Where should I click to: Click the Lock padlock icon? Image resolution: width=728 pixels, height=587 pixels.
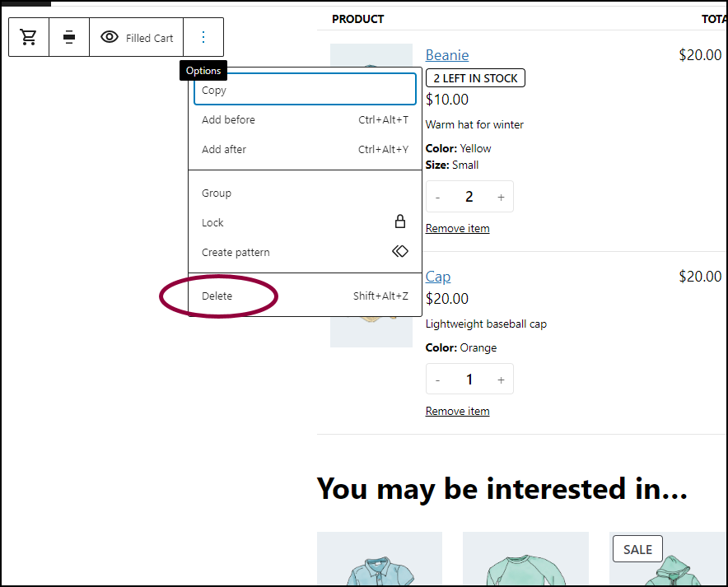point(399,221)
